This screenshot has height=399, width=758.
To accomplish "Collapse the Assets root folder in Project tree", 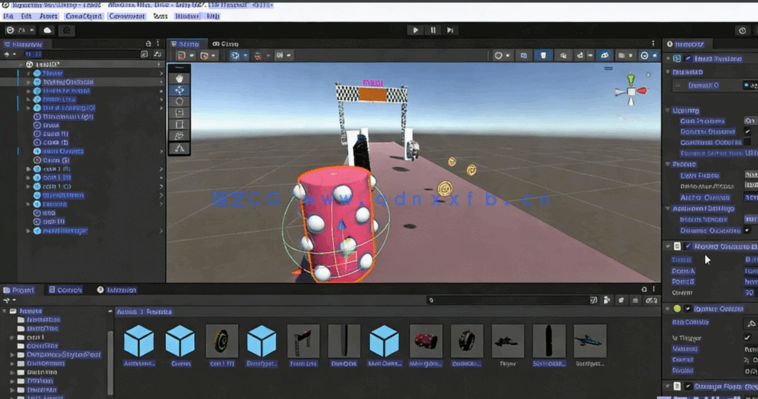I will (x=5, y=311).
